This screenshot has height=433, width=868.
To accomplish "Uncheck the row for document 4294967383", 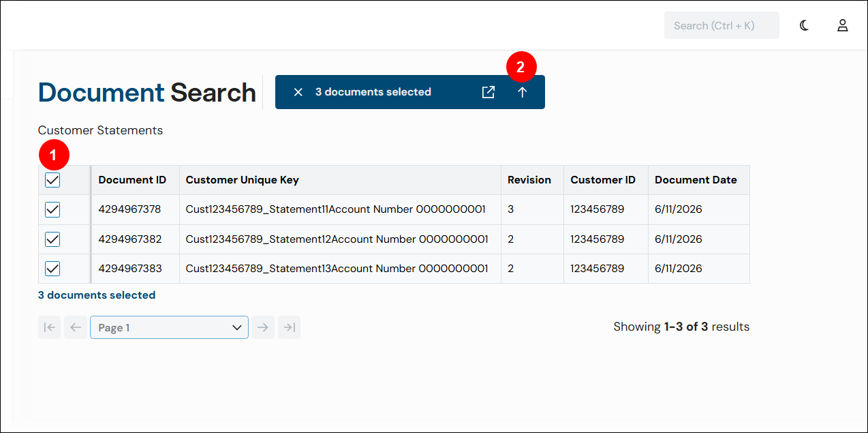I will pos(52,269).
